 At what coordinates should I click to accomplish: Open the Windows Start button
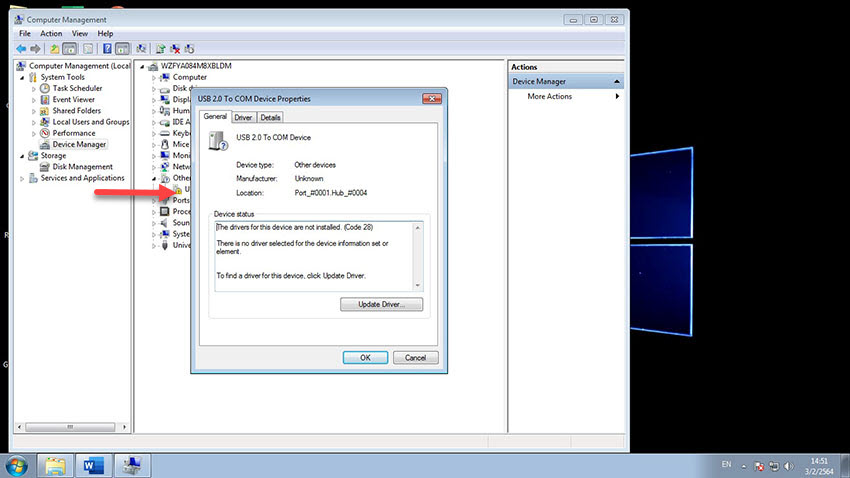tap(16, 466)
